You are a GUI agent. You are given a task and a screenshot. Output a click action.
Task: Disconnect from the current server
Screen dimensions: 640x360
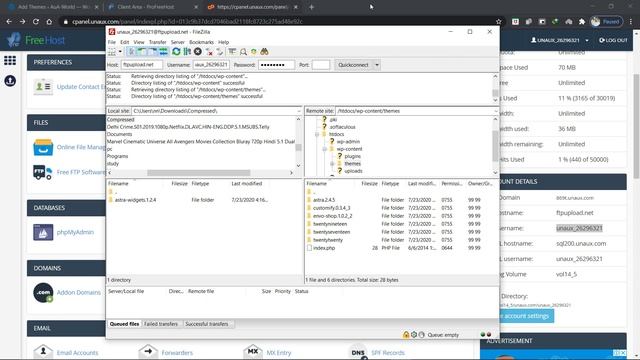209,52
